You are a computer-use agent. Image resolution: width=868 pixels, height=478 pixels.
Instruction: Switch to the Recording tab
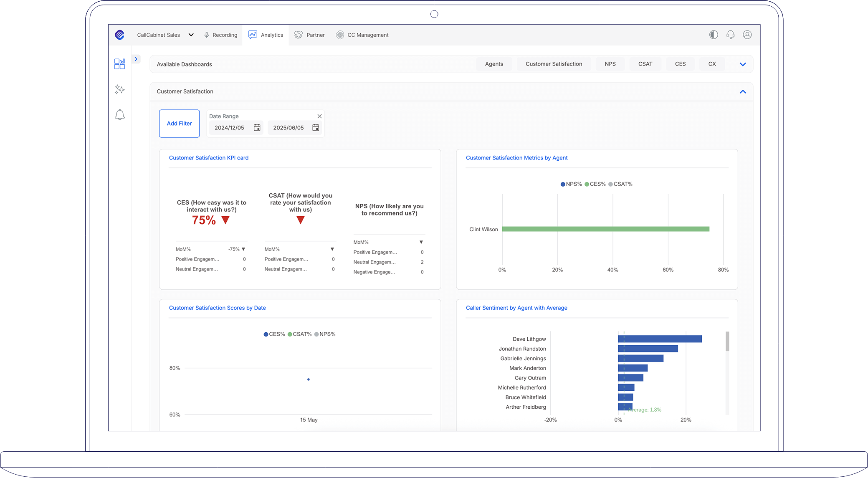click(220, 35)
